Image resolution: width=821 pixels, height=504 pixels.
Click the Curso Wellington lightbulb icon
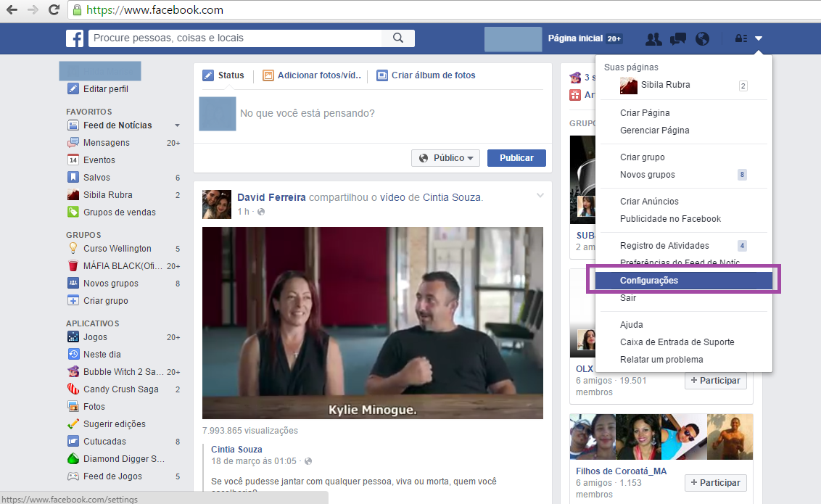click(73, 248)
